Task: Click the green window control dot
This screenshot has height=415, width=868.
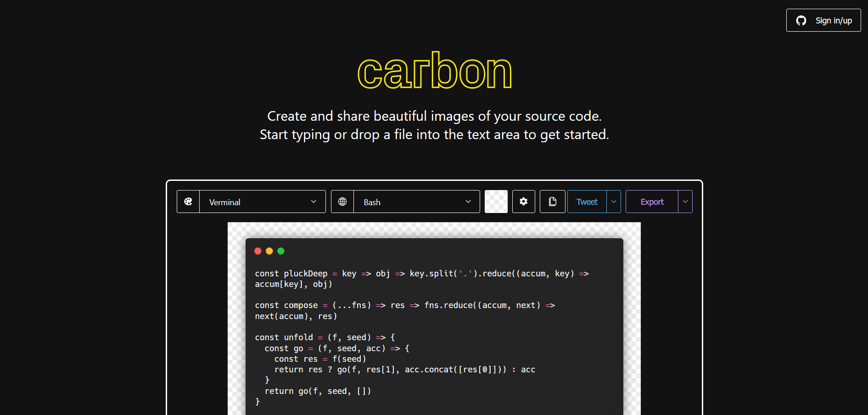Action: pos(281,251)
